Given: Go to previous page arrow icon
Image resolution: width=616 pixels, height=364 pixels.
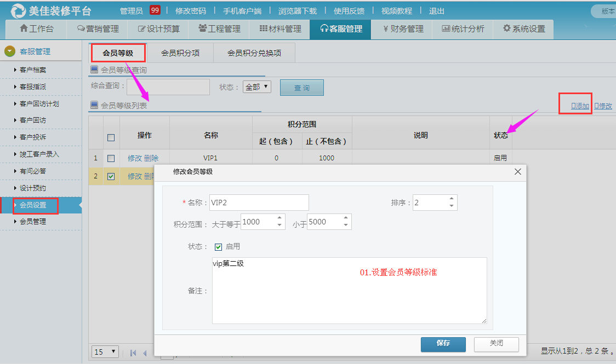Looking at the screenshot, I should coord(145,353).
